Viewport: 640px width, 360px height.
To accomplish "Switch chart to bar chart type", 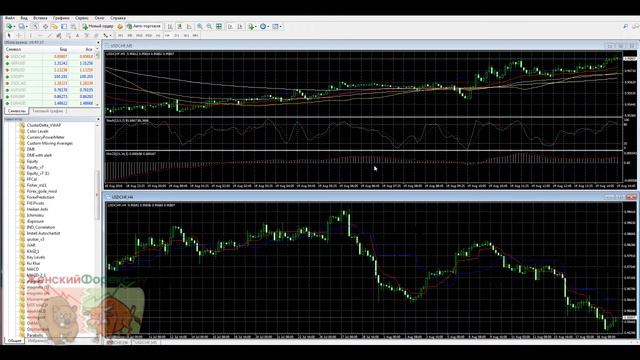I will pos(170,27).
